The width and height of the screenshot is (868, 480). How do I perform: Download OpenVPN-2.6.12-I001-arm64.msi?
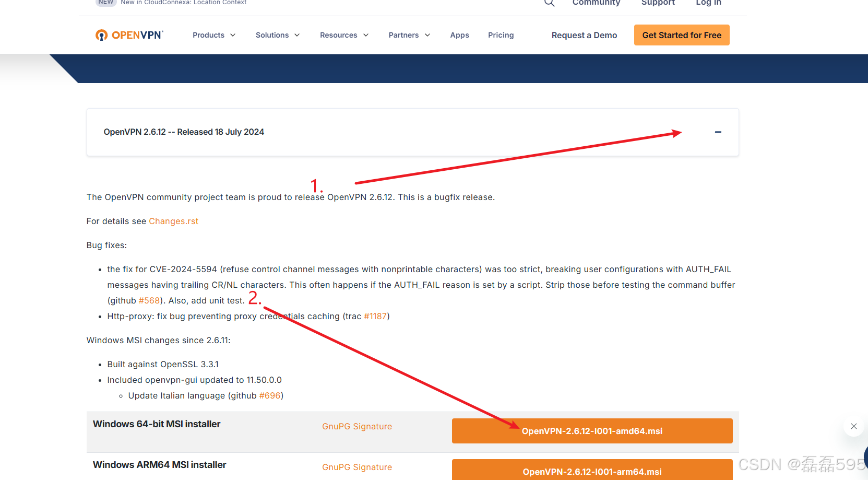pyautogui.click(x=592, y=470)
